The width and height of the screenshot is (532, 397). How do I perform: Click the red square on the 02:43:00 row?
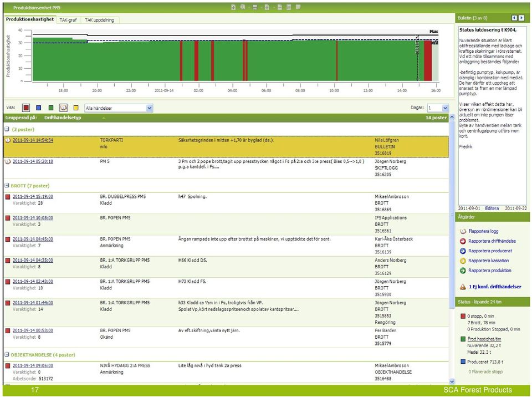(8, 282)
